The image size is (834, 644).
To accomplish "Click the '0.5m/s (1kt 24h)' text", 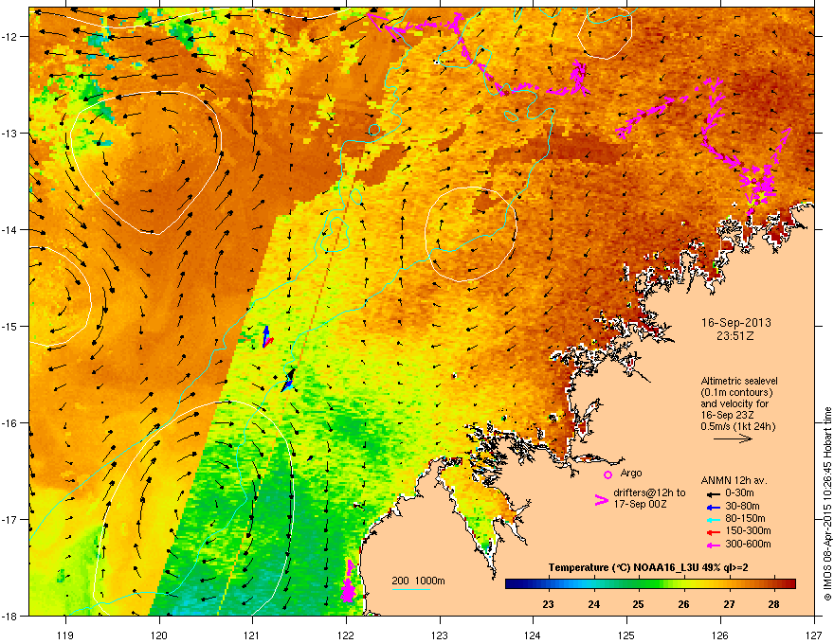I will click(x=737, y=426).
